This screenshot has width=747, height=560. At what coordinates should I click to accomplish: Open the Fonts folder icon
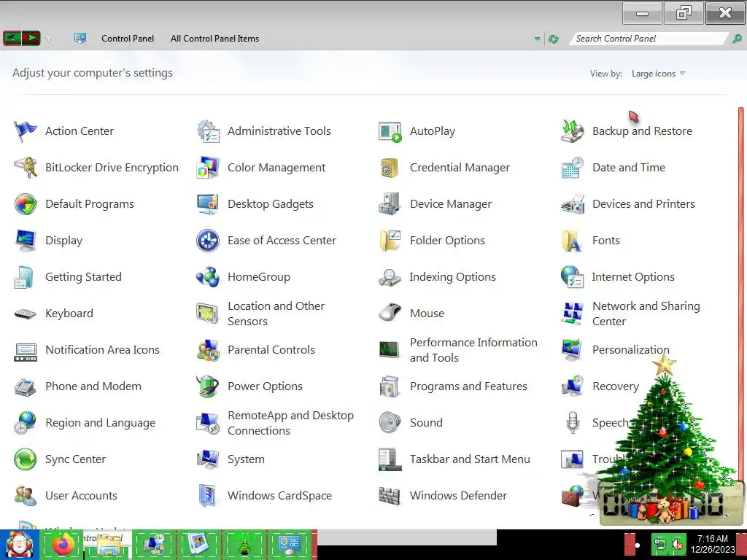(573, 241)
